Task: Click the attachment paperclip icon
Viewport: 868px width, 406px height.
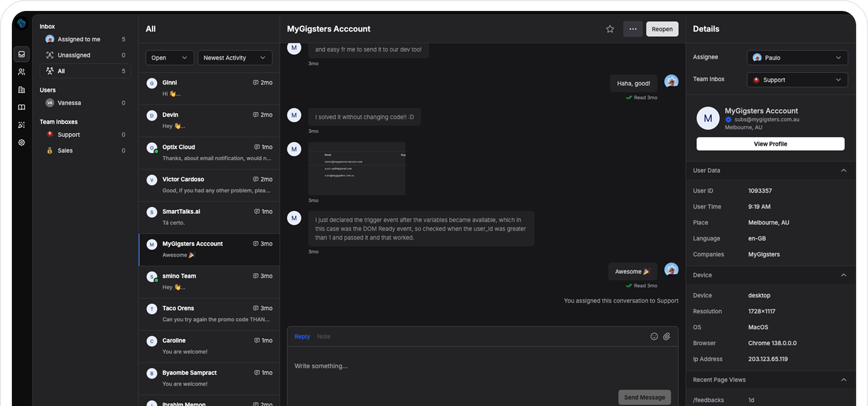Action: point(667,336)
